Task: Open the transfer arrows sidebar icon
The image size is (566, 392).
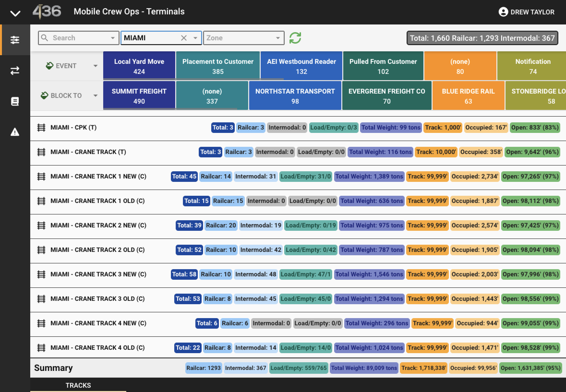Action: tap(15, 71)
